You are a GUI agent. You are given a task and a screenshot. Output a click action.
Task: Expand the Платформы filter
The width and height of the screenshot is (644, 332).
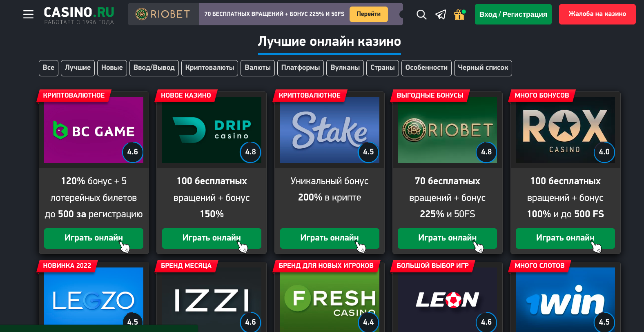point(301,68)
